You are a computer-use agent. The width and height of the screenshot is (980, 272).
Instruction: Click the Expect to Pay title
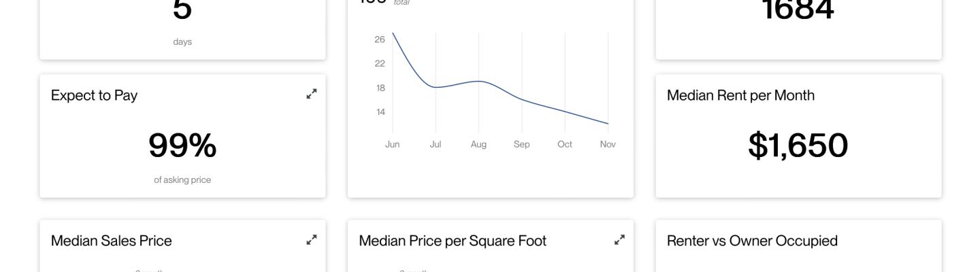94,95
